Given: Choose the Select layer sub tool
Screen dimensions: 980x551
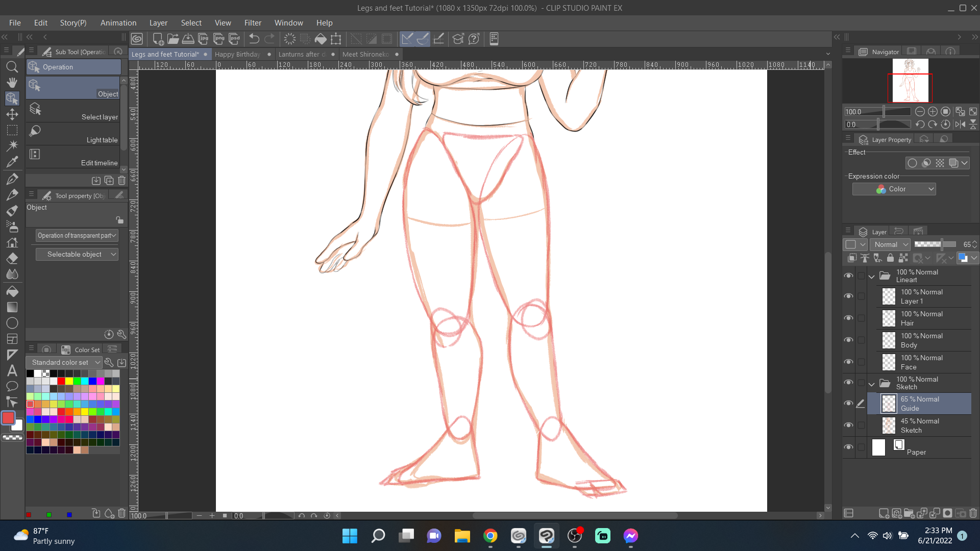Looking at the screenshot, I should coord(74,111).
